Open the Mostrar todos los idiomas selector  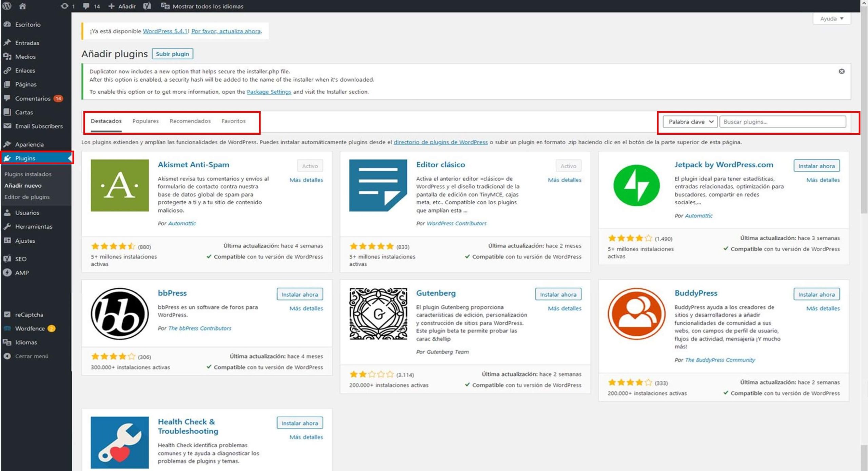click(x=207, y=6)
